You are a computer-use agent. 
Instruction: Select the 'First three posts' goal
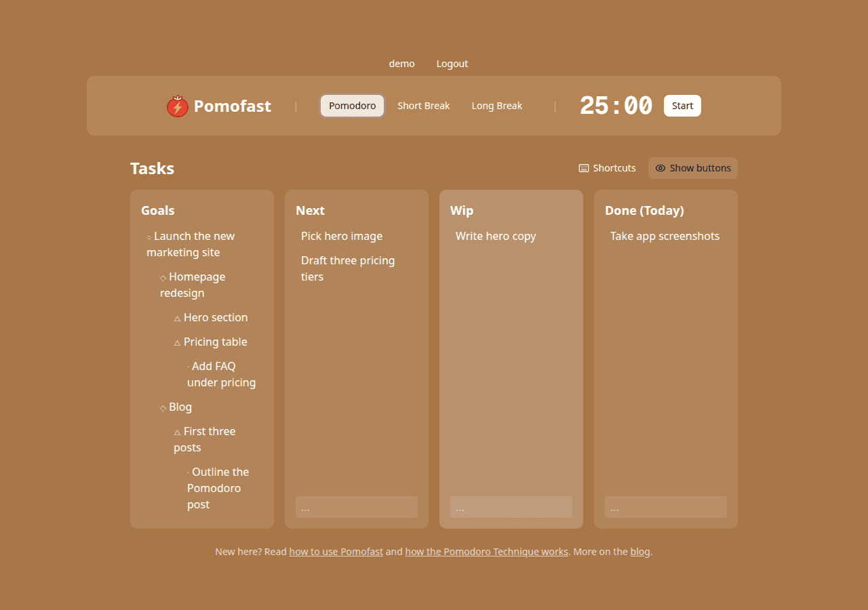[216, 439]
